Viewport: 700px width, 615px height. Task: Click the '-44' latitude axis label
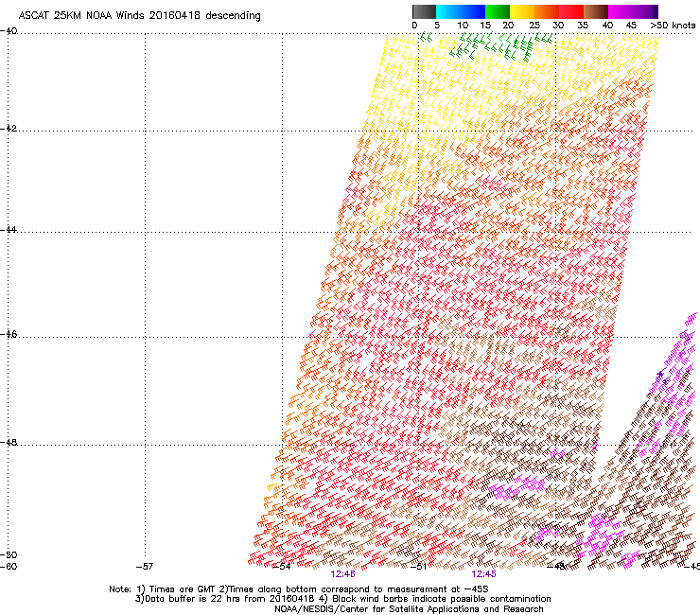pos(9,230)
